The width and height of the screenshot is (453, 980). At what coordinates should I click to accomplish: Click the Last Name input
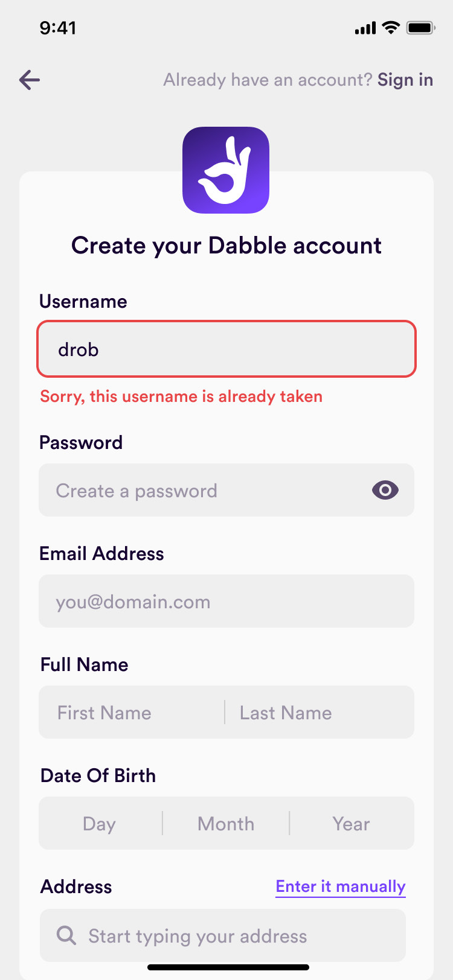319,712
